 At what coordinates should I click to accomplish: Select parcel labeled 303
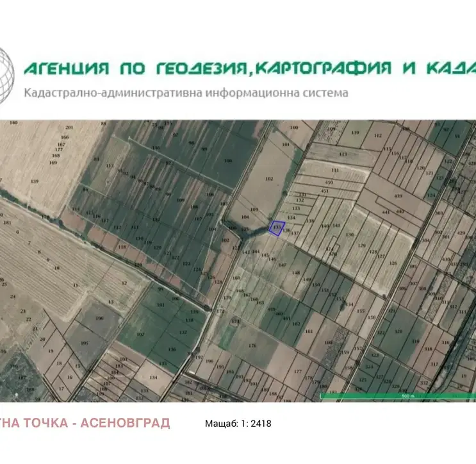439,213
